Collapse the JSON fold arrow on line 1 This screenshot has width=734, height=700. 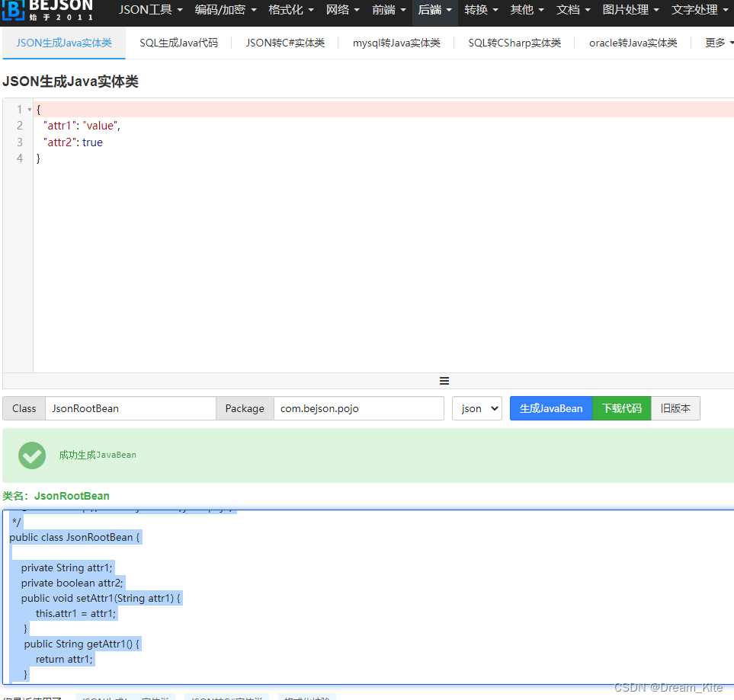(30, 110)
